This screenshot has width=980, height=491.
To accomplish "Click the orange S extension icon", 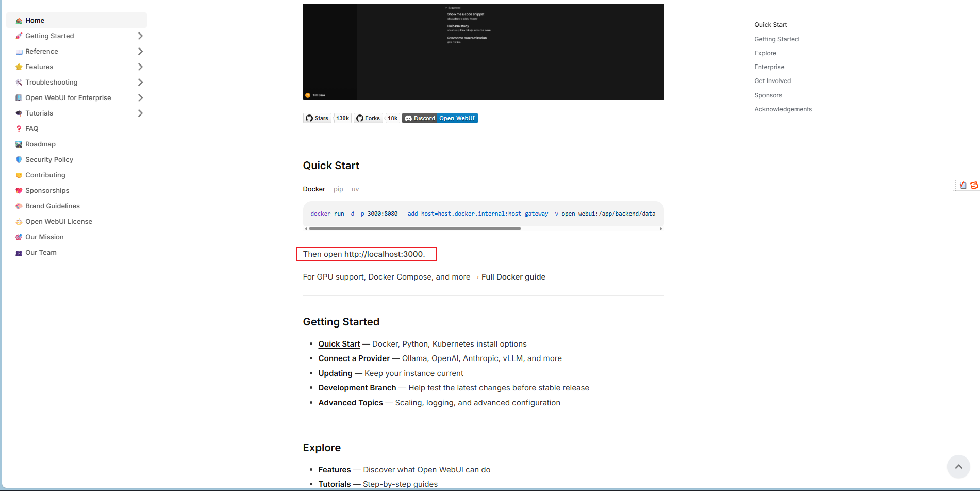I will pos(974,185).
